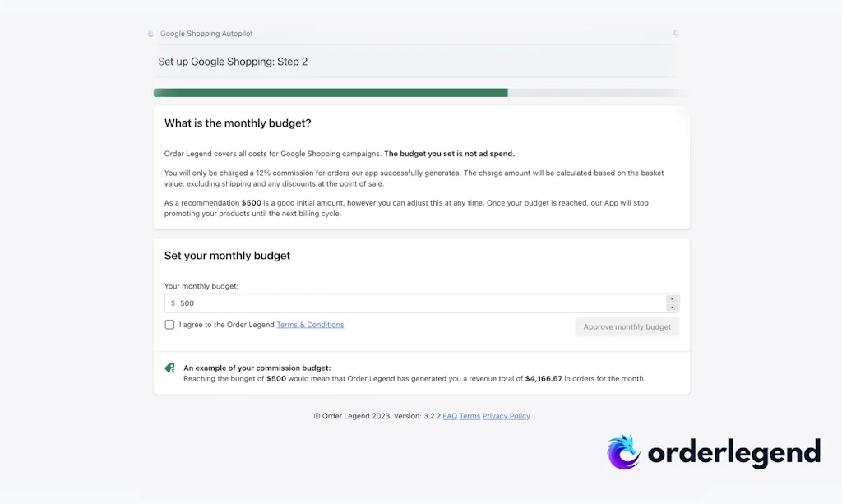
Task: Click the "Set your monthly budget" heading
Action: (x=227, y=256)
